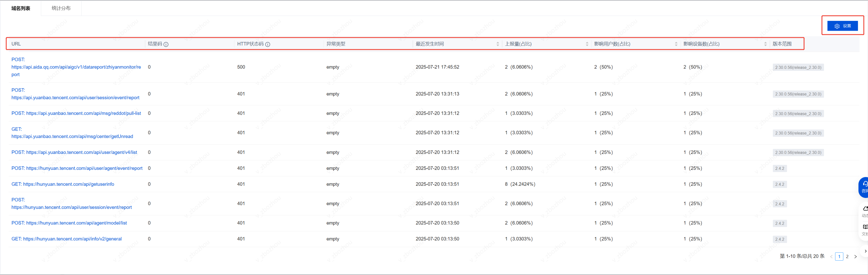Collapse the floating side panel chevron
This screenshot has width=868, height=275.
865,251
